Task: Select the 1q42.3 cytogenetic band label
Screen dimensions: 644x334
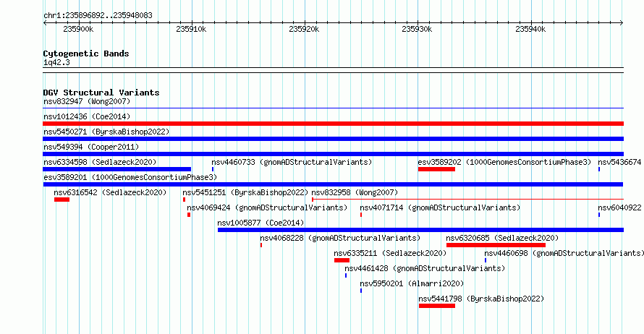Action: 56,63
